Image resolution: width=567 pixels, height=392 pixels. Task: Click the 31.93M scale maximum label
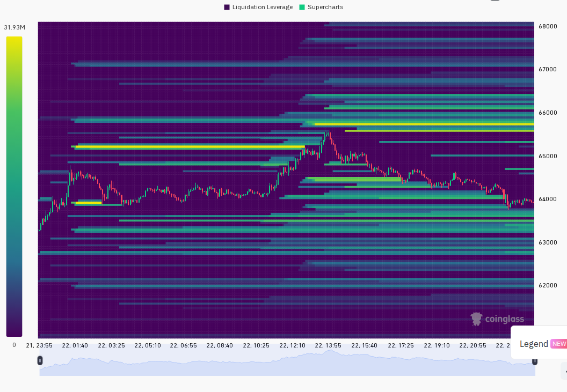coord(14,27)
